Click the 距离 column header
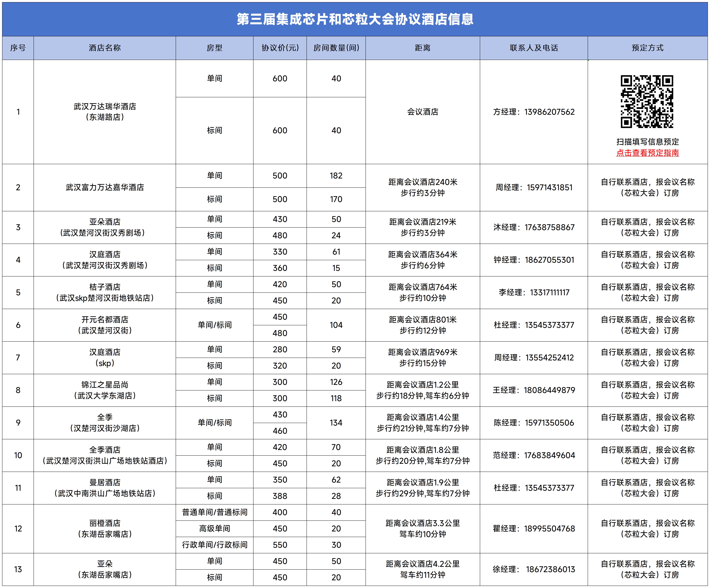Viewport: 710px width, 588px height. (x=423, y=48)
